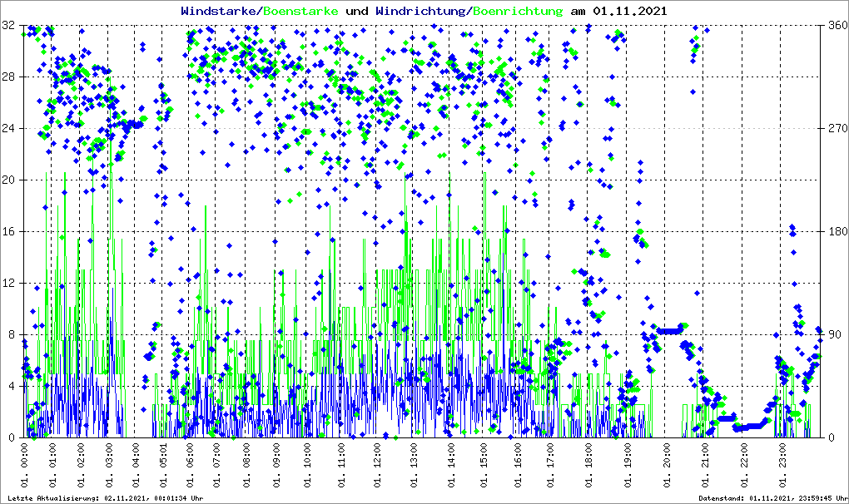Click the 270 label on right axis
Viewport: 849px width, 504px height.
point(837,129)
